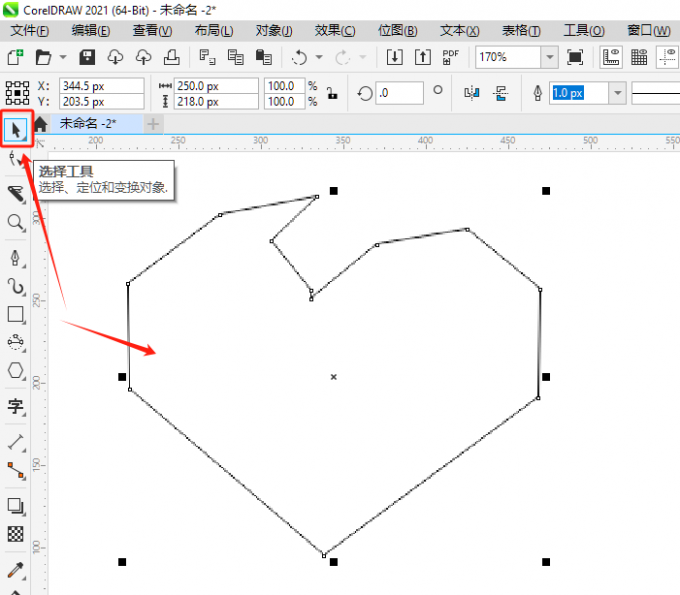The height and width of the screenshot is (595, 680).
Task: Expand the dropdown arrow beside Open folder
Action: [x=63, y=57]
